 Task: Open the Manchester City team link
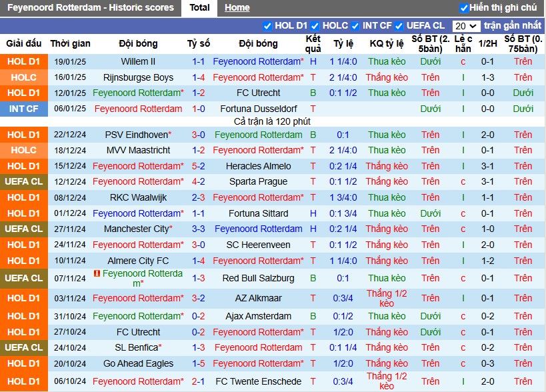point(138,229)
